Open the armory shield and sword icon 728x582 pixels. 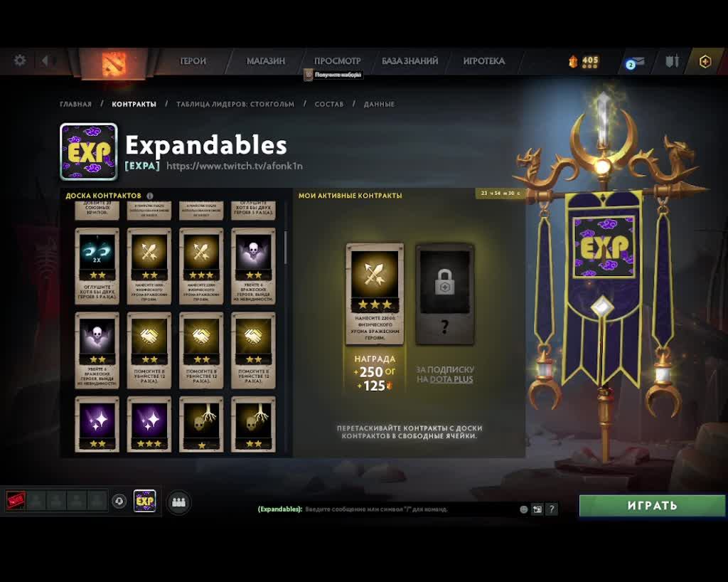point(673,61)
